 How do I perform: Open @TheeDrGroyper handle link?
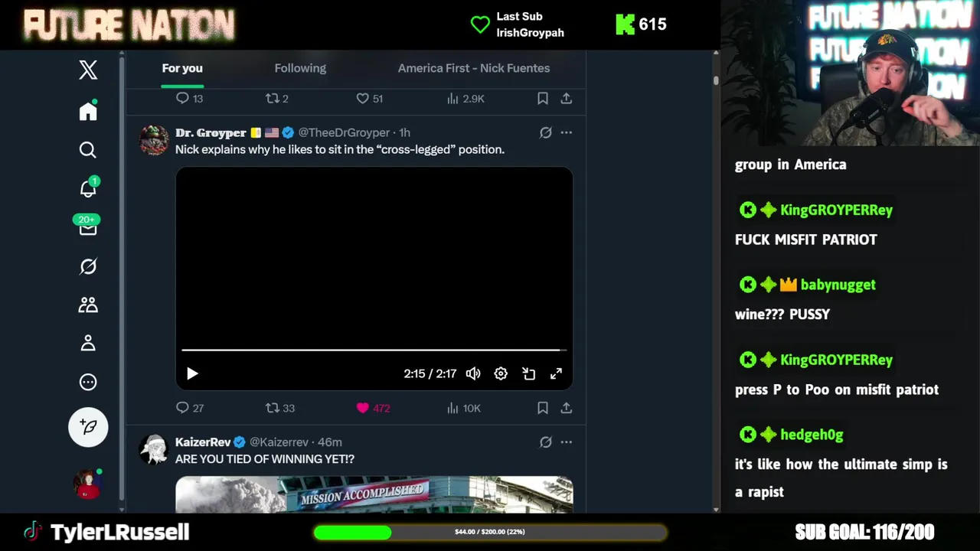click(344, 132)
